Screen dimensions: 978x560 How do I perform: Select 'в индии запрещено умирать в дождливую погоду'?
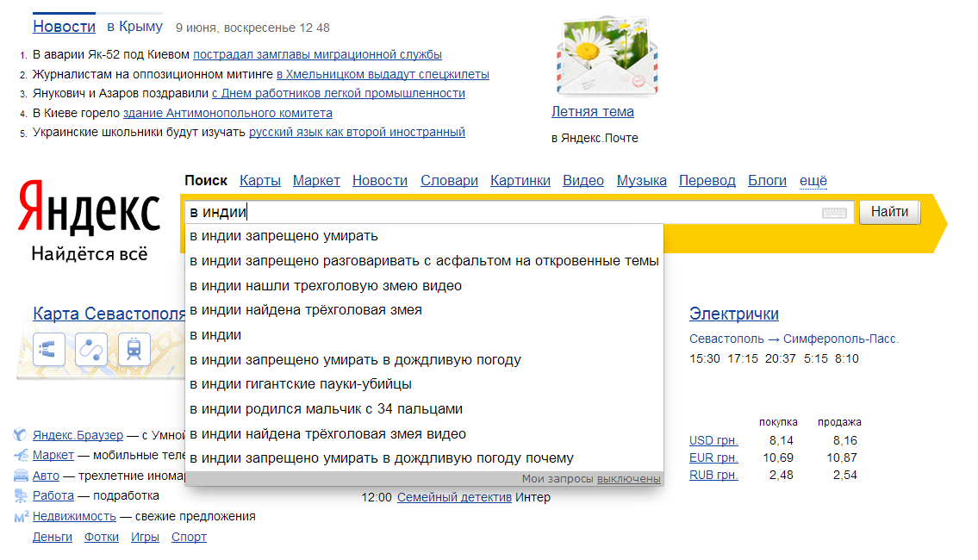coord(424,360)
